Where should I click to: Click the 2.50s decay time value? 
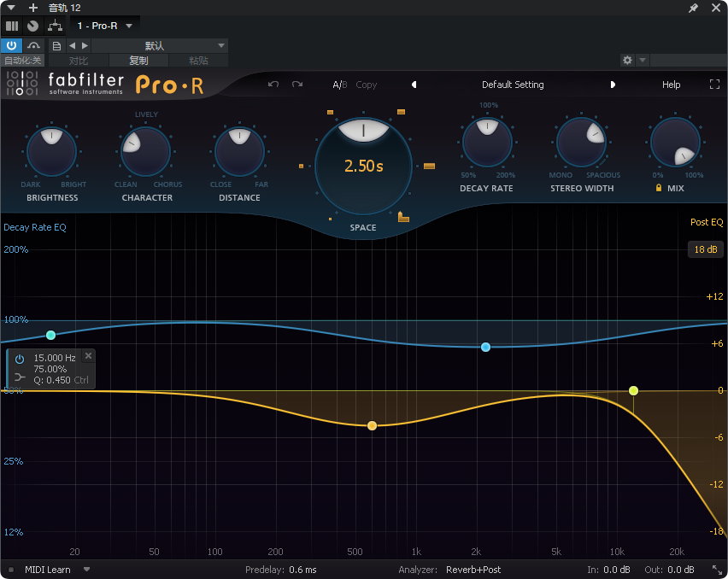click(363, 166)
